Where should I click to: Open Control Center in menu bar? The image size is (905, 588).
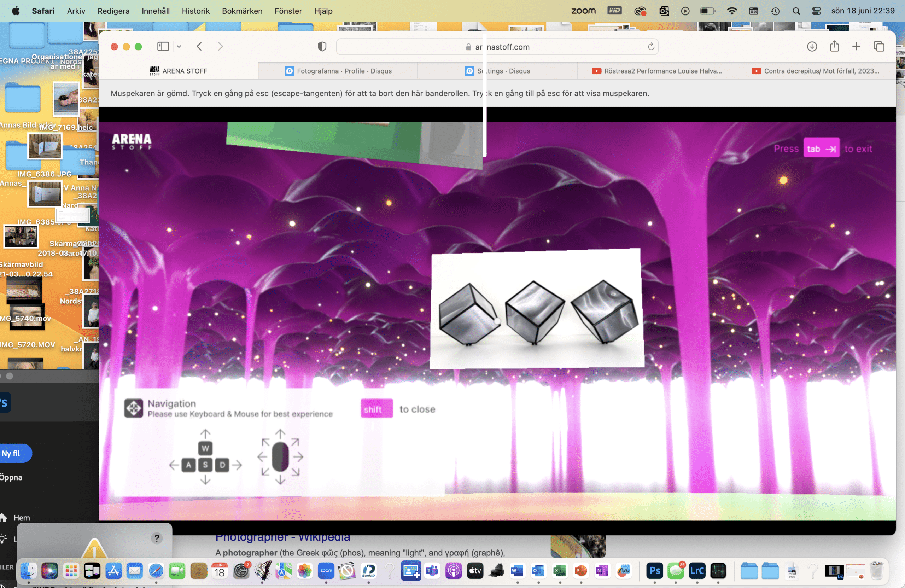816,11
